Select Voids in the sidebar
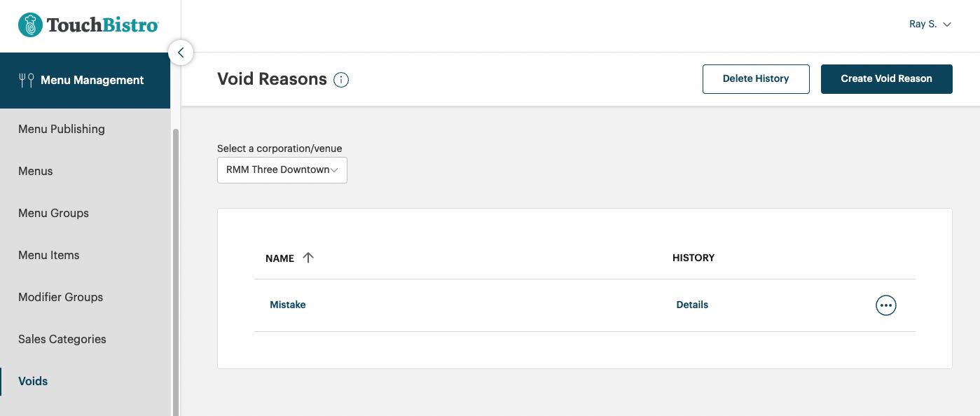The width and height of the screenshot is (980, 416). (32, 381)
